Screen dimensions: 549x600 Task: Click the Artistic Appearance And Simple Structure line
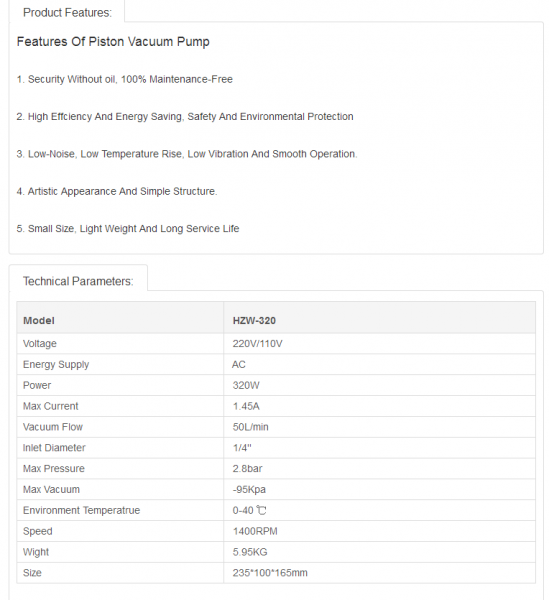(117, 191)
